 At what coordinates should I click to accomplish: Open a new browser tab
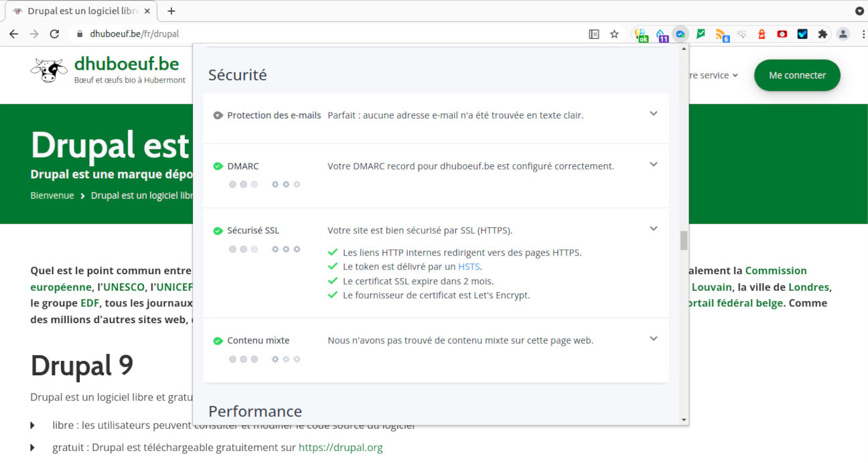(x=171, y=11)
